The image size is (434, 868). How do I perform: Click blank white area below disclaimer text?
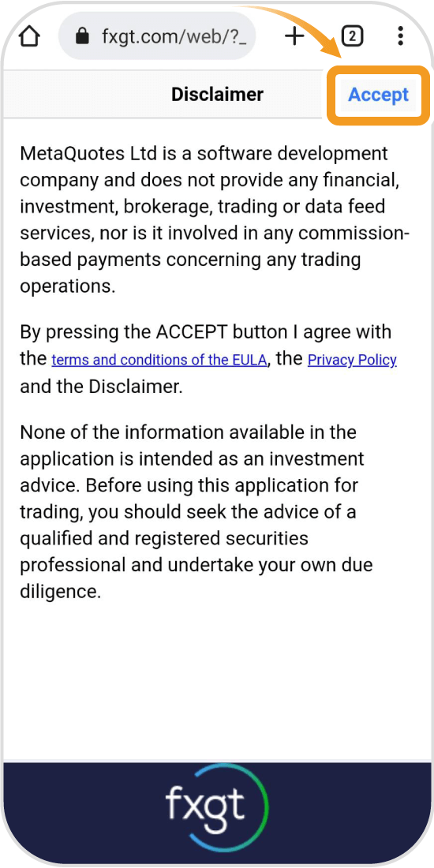[217, 681]
